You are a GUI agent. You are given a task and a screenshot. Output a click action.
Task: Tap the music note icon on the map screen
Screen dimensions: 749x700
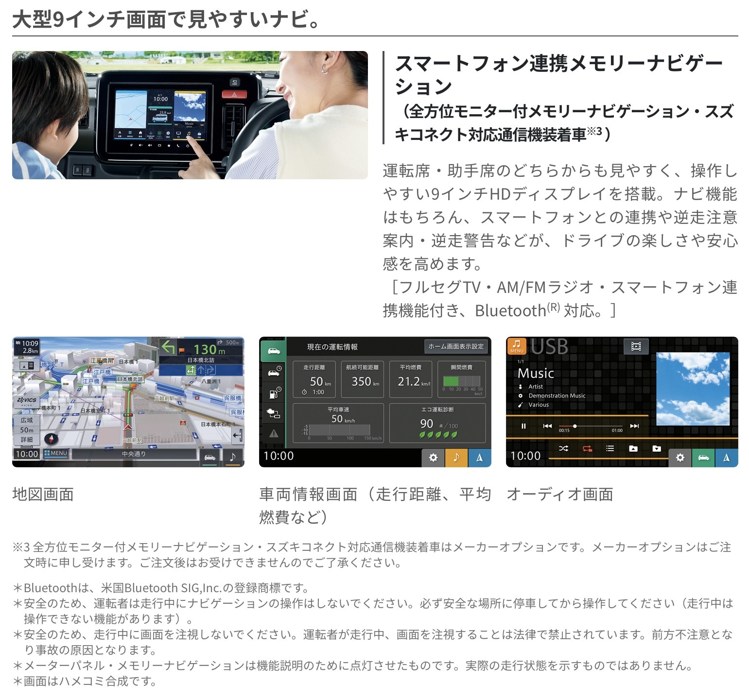(x=233, y=457)
